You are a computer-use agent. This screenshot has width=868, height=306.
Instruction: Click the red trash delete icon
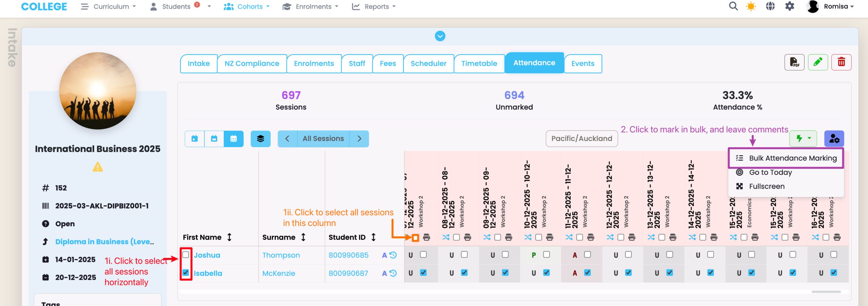click(841, 62)
